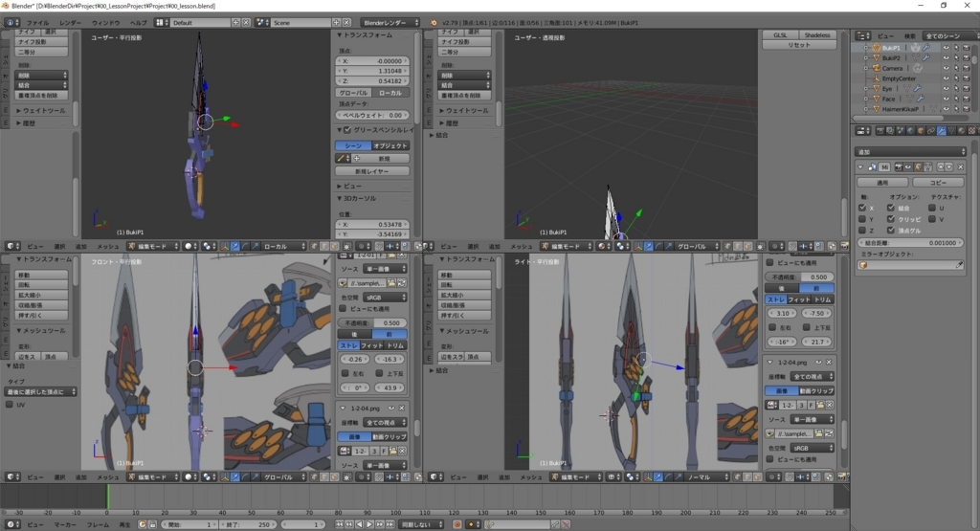The height and width of the screenshot is (531, 980).
Task: Click the Info editor type icon top-left
Action: (x=11, y=23)
